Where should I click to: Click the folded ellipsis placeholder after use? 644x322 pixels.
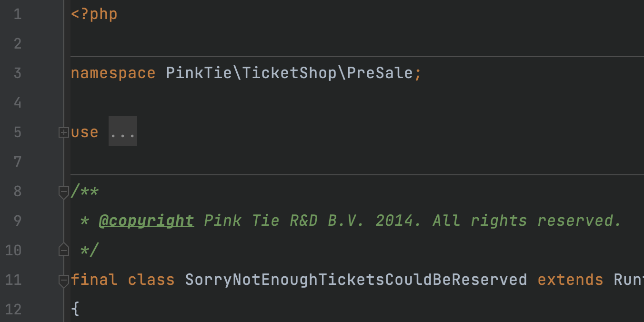(123, 131)
